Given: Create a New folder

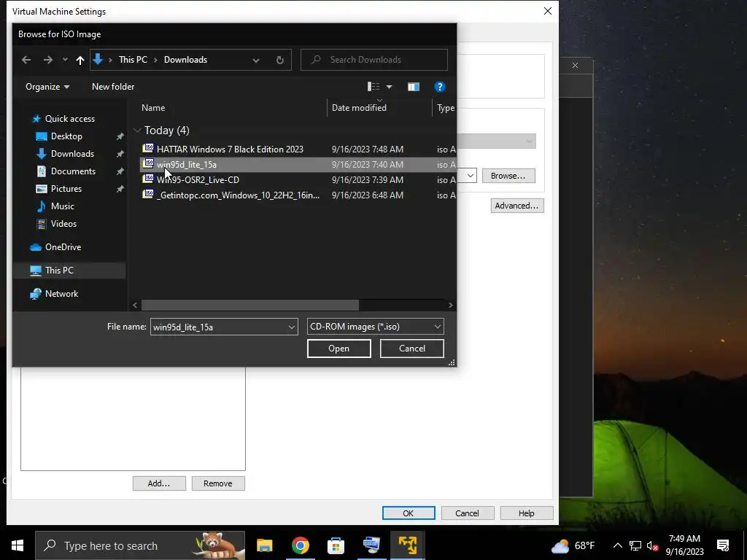Looking at the screenshot, I should pyautogui.click(x=113, y=87).
